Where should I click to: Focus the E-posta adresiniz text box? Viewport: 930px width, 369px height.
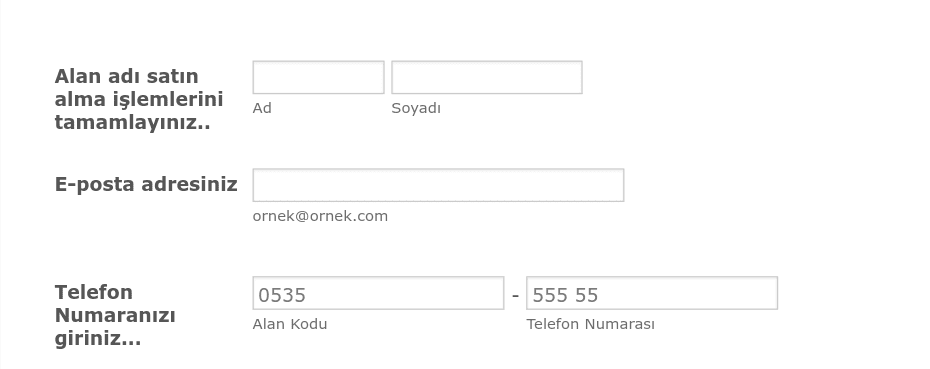(x=438, y=185)
